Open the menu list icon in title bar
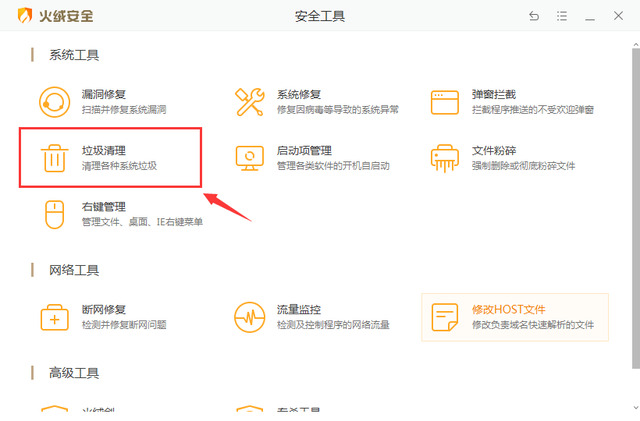640x421 pixels. point(562,16)
